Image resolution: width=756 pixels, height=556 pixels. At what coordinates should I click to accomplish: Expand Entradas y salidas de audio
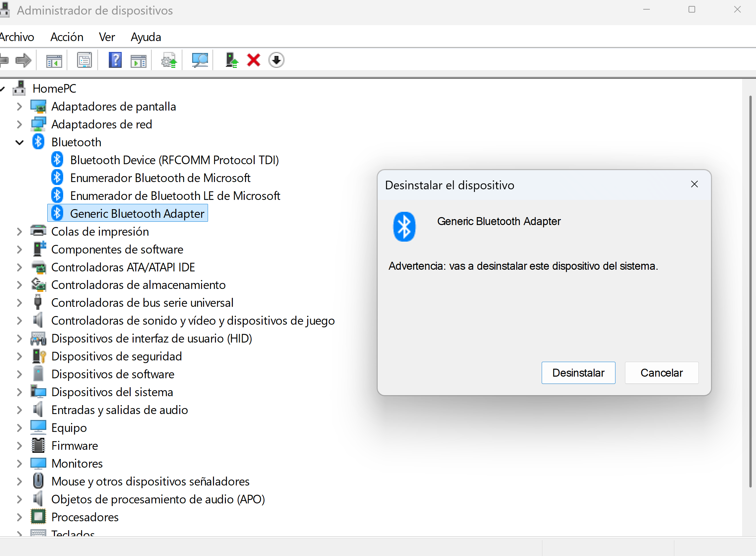pyautogui.click(x=20, y=410)
